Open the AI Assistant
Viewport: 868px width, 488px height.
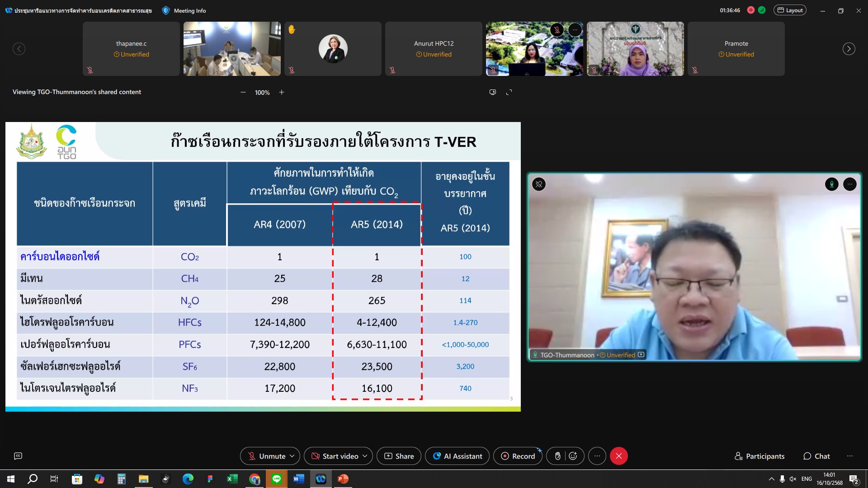pos(457,456)
